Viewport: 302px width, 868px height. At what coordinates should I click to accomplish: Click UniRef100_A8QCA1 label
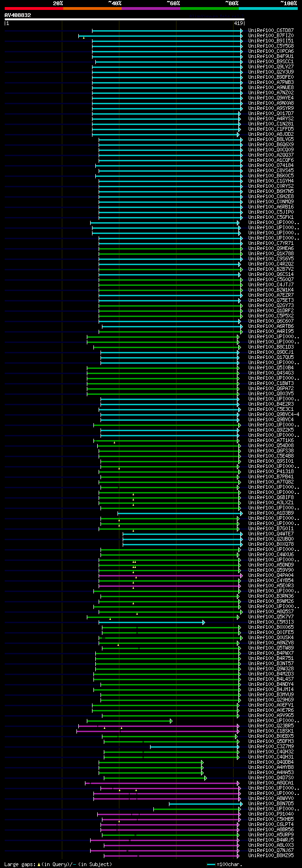click(271, 783)
